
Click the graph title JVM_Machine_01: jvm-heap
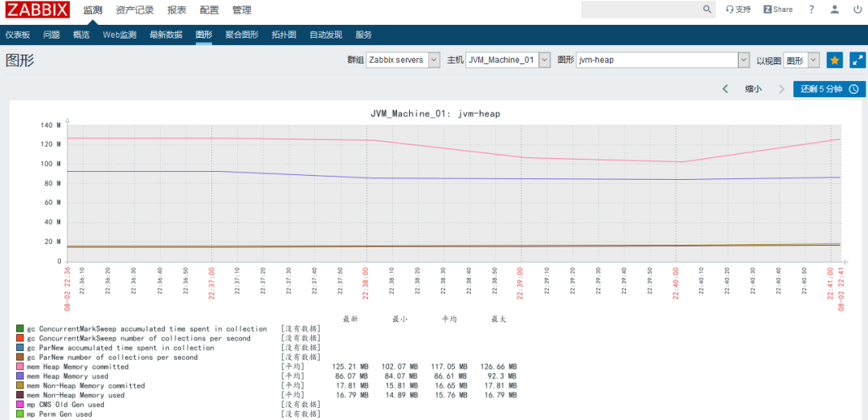(435, 113)
